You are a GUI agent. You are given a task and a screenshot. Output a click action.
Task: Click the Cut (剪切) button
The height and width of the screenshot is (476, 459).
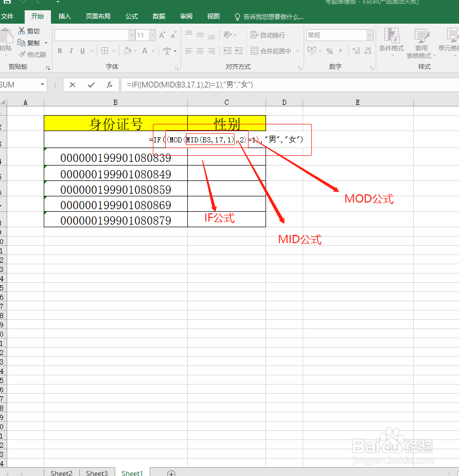click(x=29, y=31)
